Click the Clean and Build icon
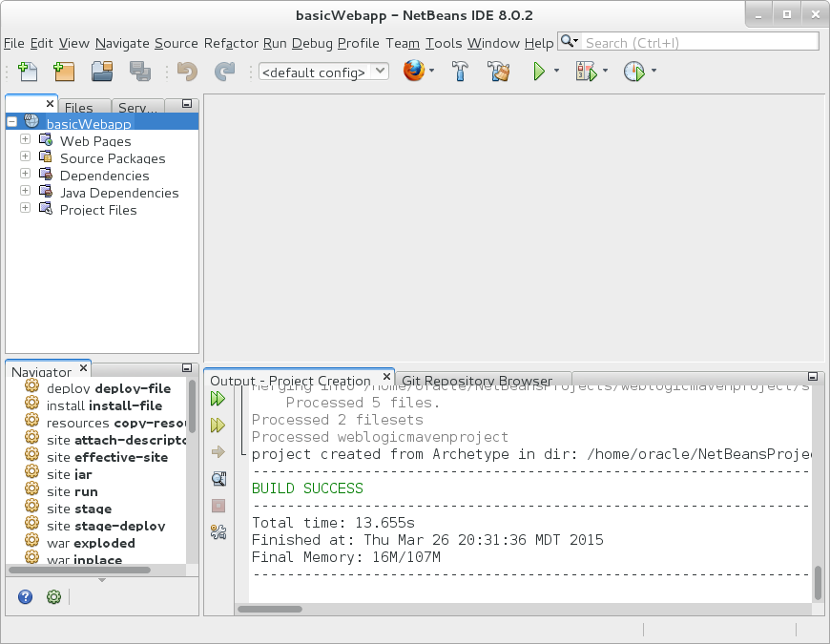 coord(498,72)
